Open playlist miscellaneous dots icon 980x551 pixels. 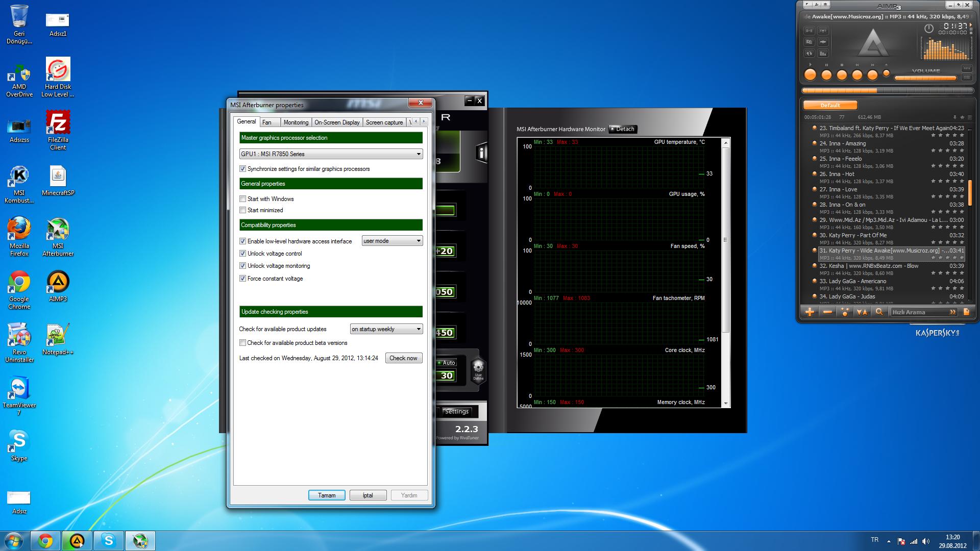point(845,312)
